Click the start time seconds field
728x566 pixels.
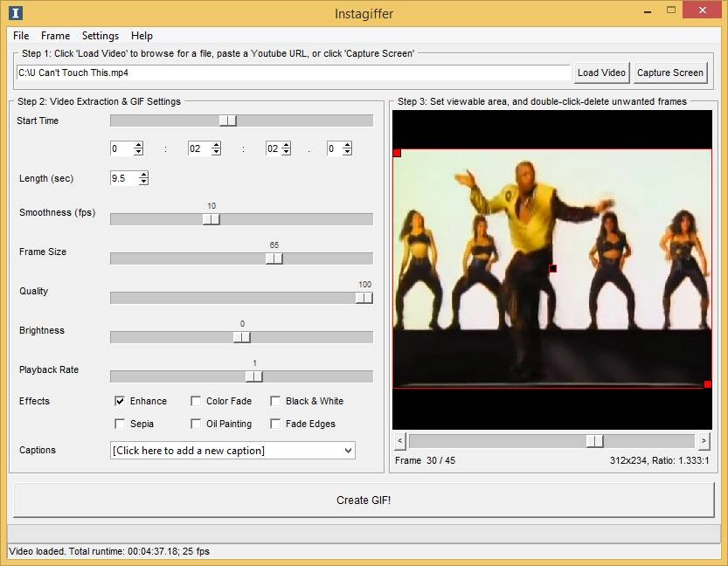pos(274,148)
